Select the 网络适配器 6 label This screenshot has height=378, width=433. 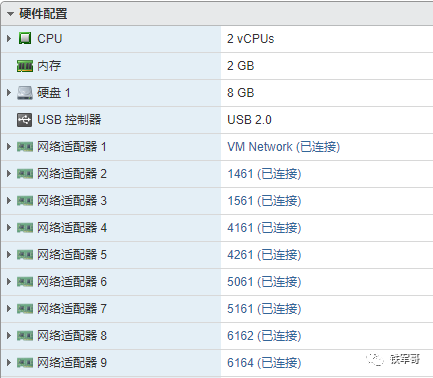[x=72, y=282]
